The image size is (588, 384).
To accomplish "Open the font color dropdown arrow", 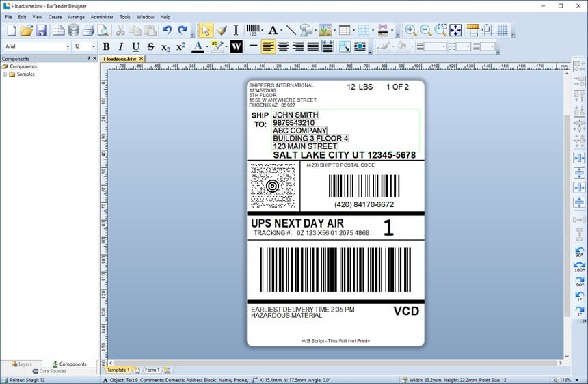I will tap(207, 46).
